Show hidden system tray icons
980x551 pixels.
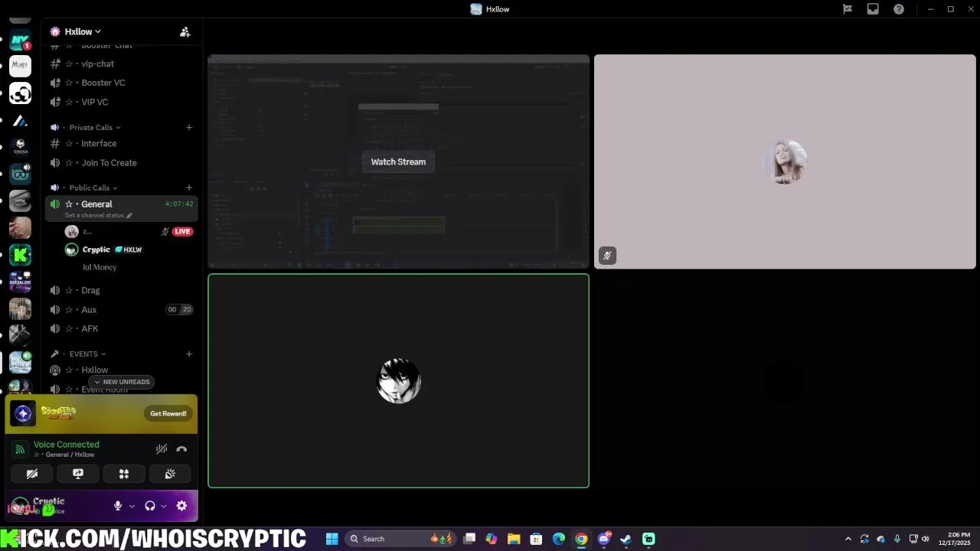click(848, 539)
